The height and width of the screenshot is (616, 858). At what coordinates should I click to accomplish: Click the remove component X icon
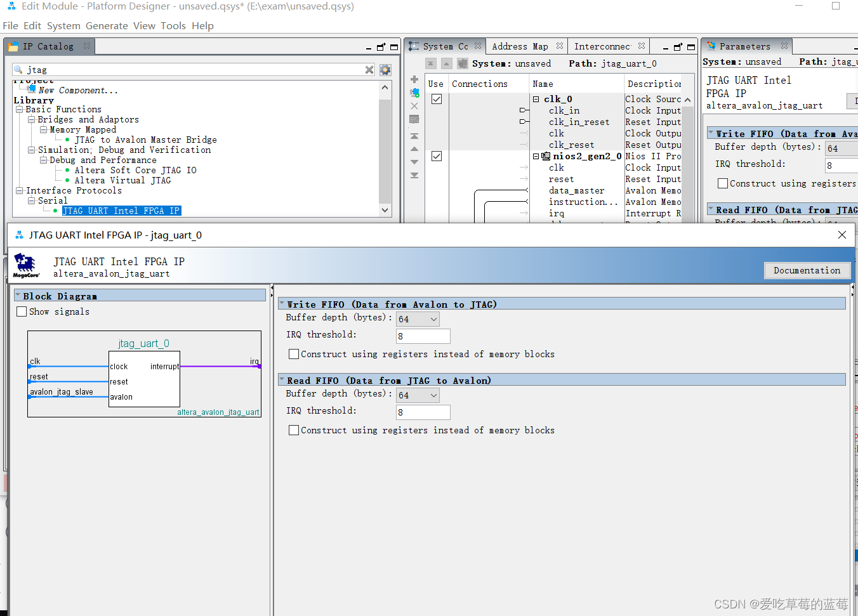414,106
